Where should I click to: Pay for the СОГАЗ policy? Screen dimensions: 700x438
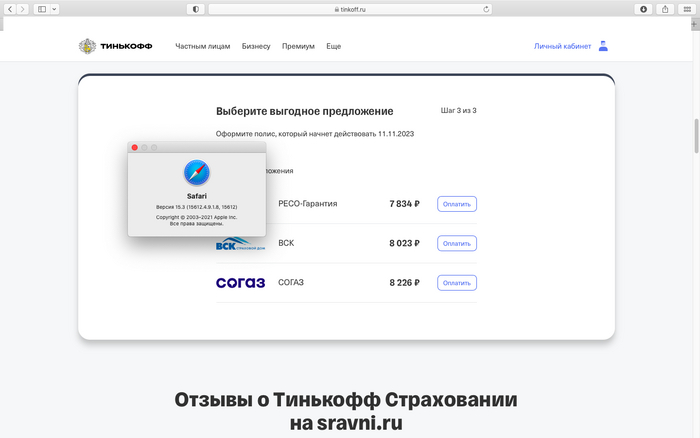point(457,283)
